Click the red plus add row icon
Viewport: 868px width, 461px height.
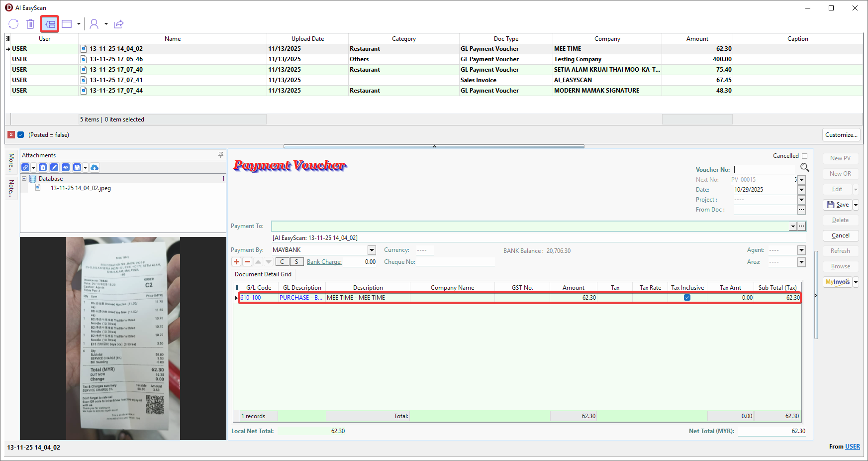[236, 262]
